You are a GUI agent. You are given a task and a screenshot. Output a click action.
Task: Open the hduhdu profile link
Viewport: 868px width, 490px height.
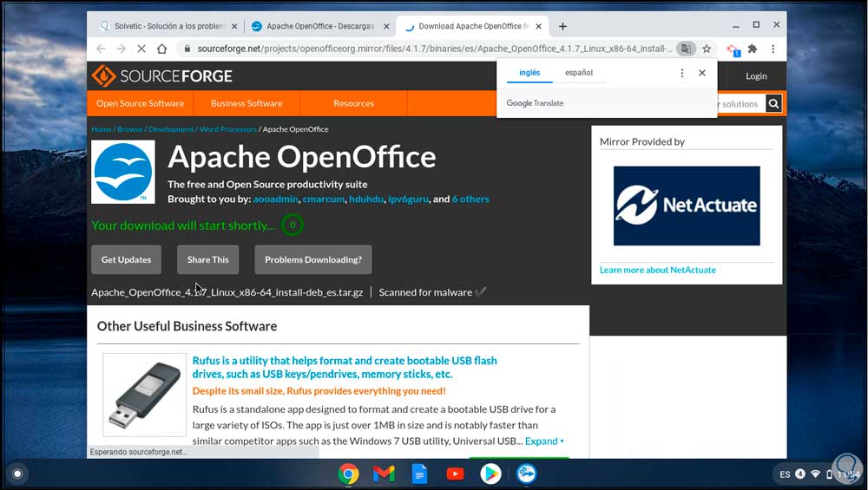[x=366, y=199]
